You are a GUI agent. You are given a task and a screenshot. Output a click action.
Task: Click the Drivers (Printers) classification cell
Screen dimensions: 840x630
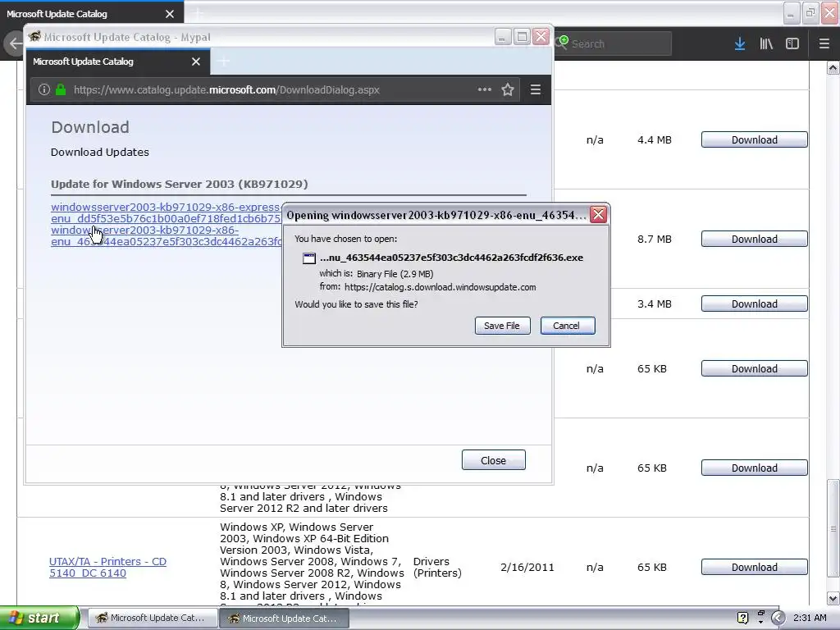[x=437, y=567]
